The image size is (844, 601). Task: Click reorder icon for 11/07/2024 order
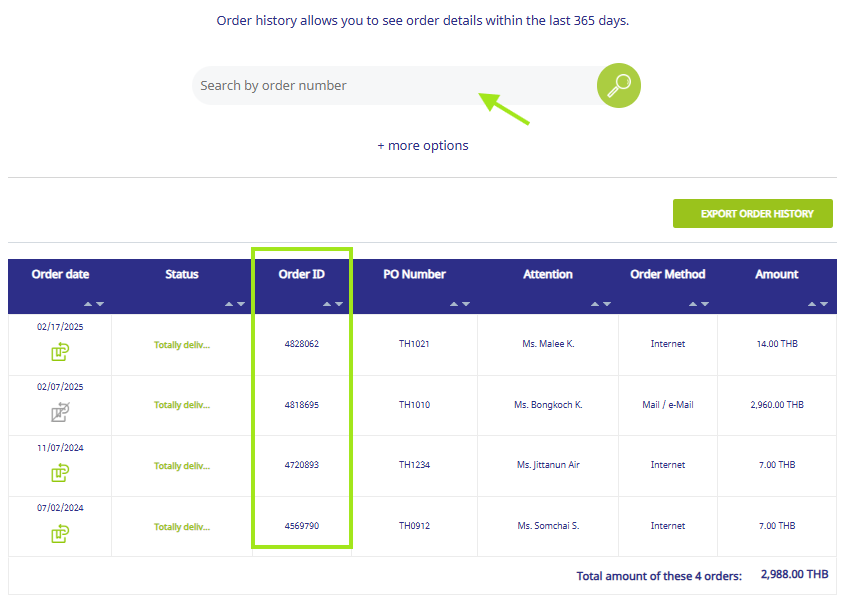click(x=60, y=472)
